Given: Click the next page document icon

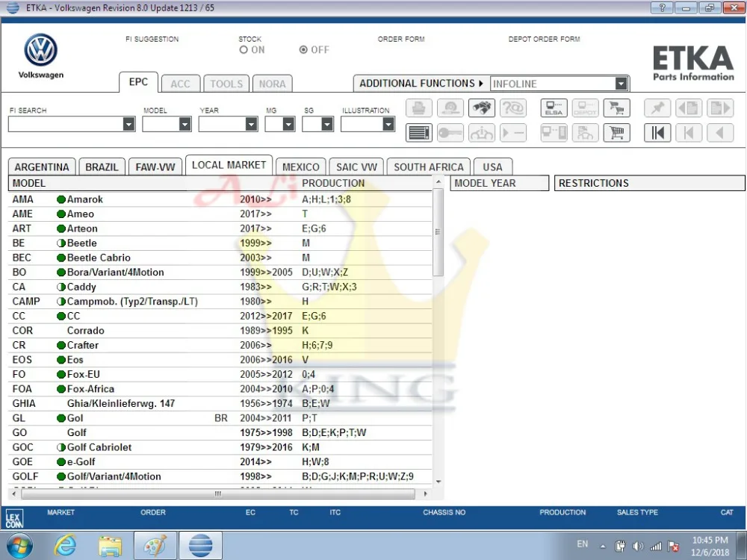Looking at the screenshot, I should [720, 108].
